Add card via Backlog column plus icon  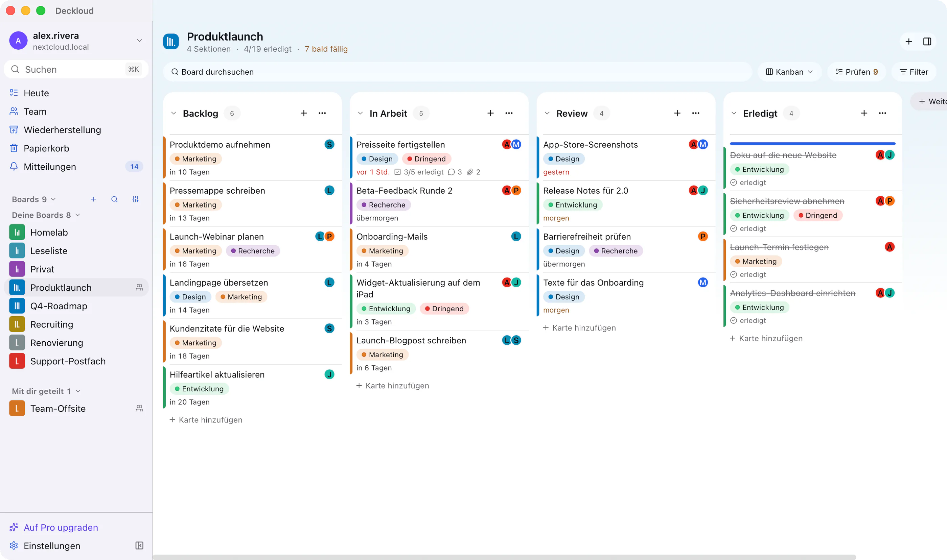(x=304, y=113)
